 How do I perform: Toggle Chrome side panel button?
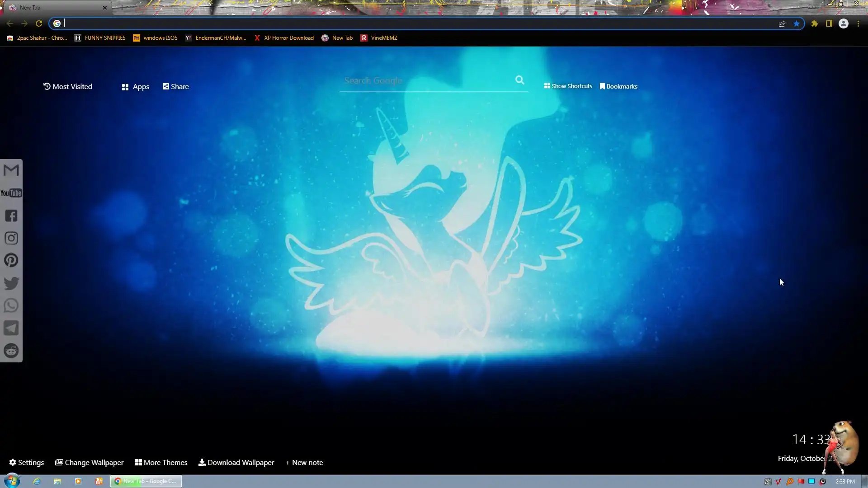point(829,23)
